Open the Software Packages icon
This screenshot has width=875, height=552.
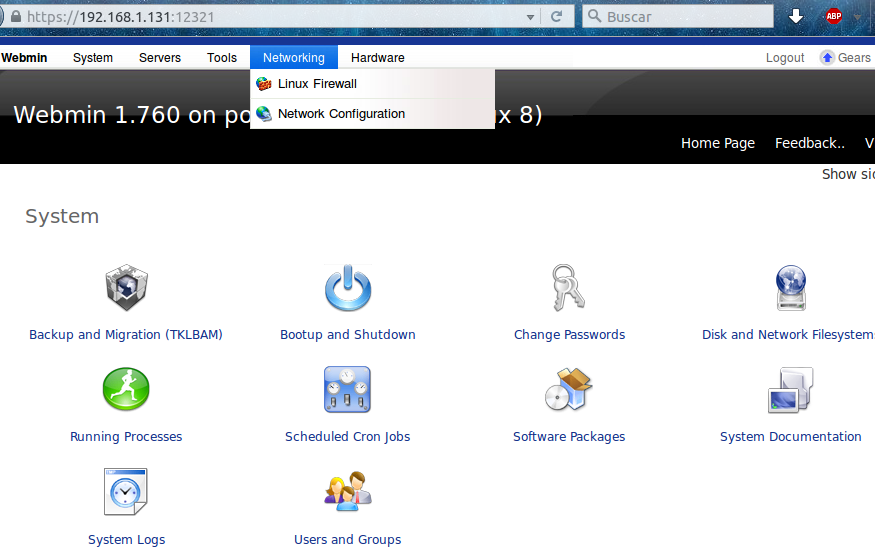coord(569,390)
